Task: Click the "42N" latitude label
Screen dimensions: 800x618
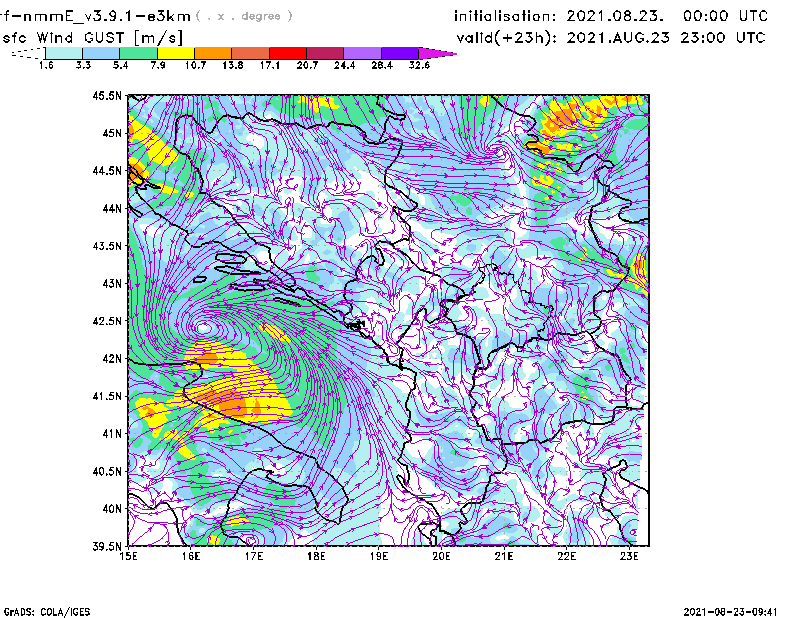Action: pos(112,359)
